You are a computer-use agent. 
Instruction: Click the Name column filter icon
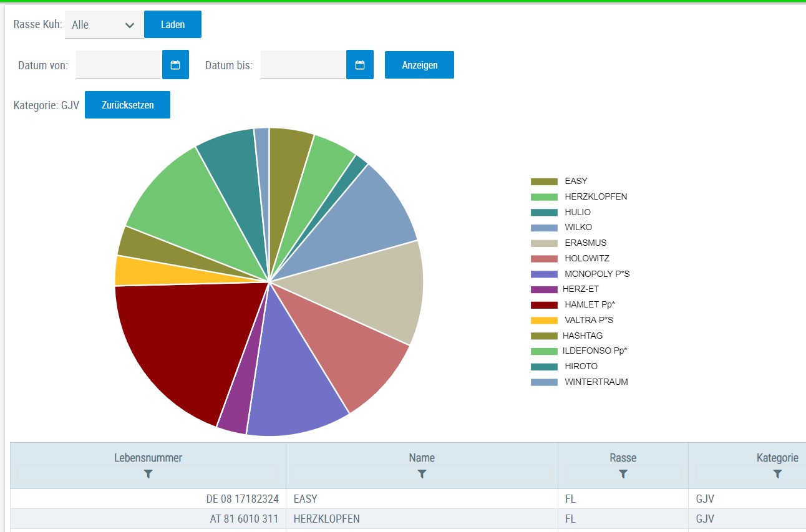pos(422,474)
